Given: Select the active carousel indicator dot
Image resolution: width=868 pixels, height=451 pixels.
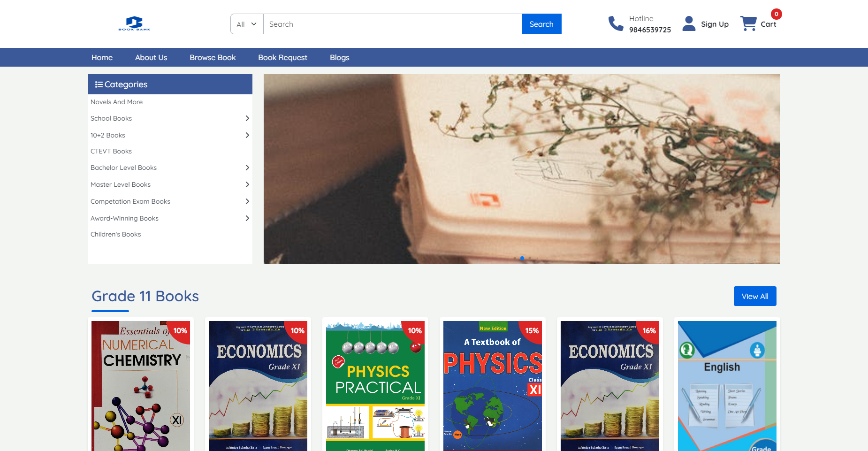Looking at the screenshot, I should (x=522, y=258).
